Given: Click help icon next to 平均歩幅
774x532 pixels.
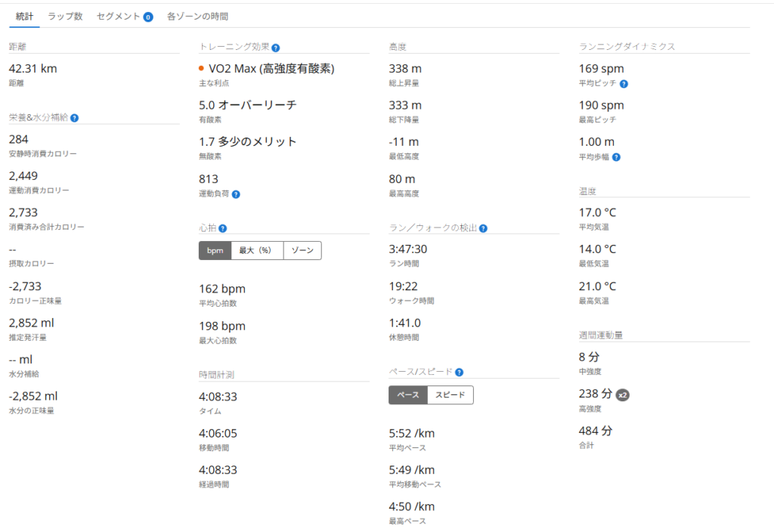Looking at the screenshot, I should (x=617, y=157).
